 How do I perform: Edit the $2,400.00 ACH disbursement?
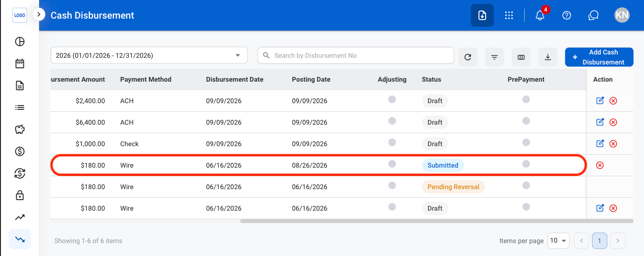(x=600, y=101)
